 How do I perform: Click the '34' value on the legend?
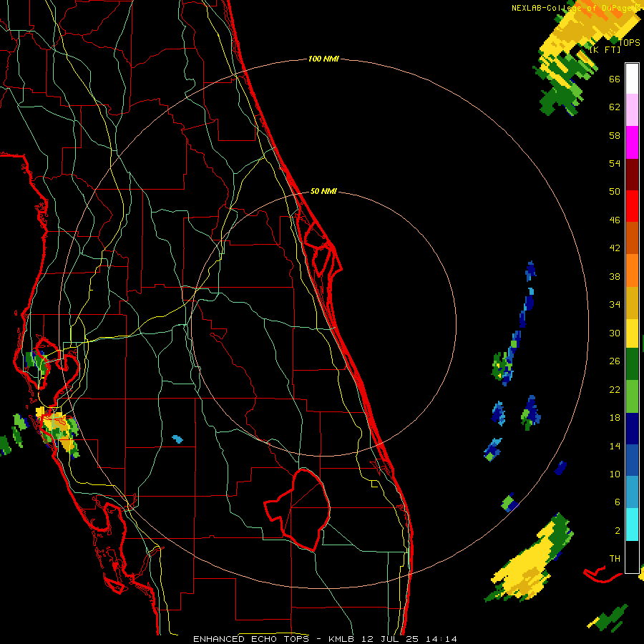pyautogui.click(x=615, y=305)
